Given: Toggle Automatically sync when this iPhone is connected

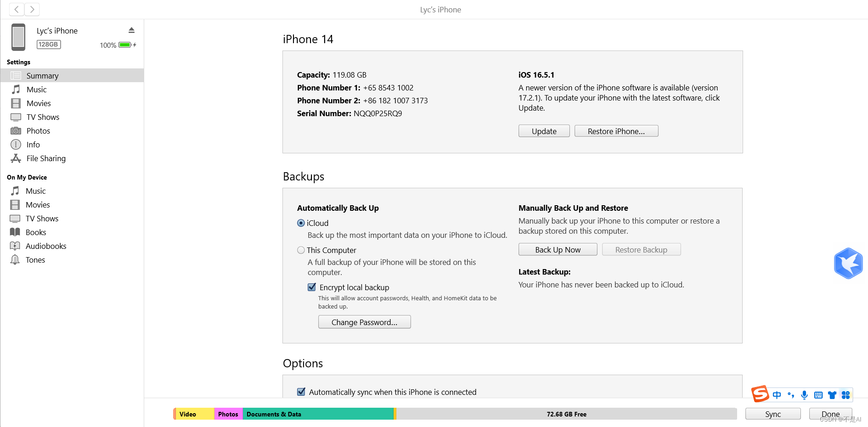Looking at the screenshot, I should 301,392.
